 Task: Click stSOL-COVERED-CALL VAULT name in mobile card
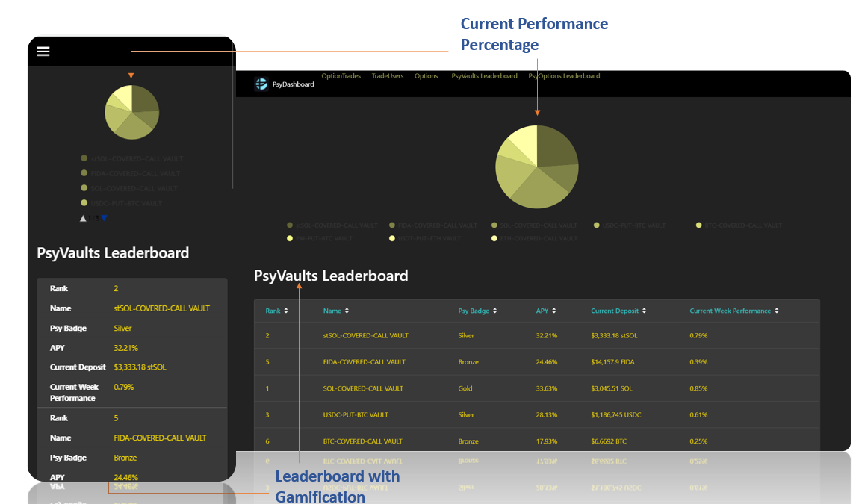[x=161, y=308]
